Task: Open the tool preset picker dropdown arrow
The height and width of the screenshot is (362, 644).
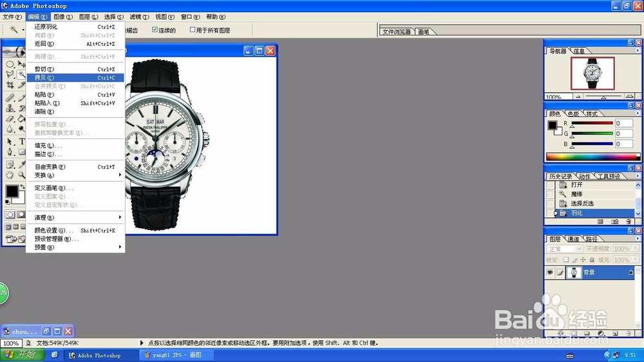Action: (23, 30)
